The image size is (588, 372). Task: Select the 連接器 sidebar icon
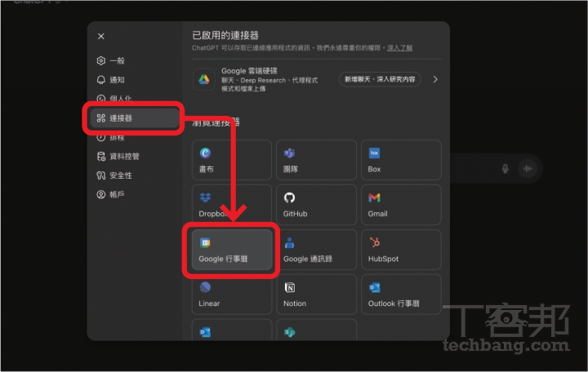pyautogui.click(x=101, y=118)
